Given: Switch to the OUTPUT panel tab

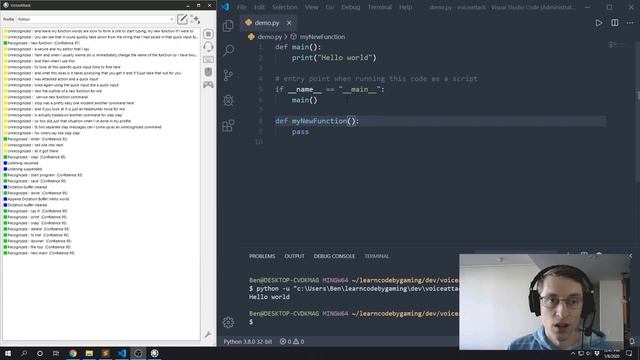Looking at the screenshot, I should point(294,256).
